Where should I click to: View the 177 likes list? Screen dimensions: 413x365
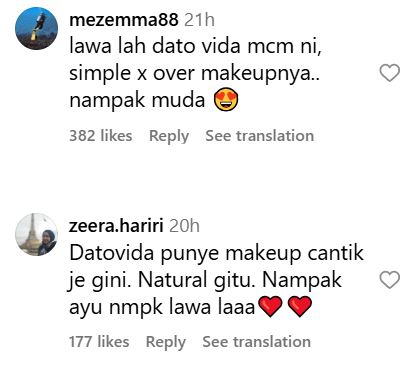pyautogui.click(x=99, y=342)
